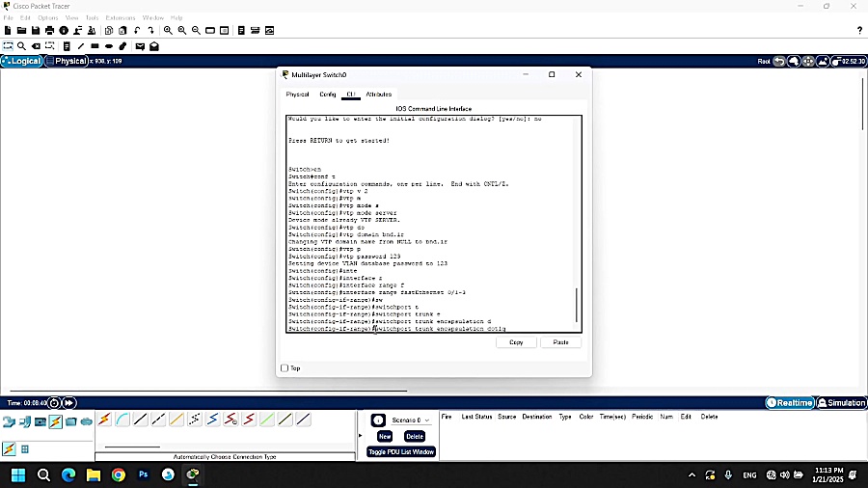Image resolution: width=868 pixels, height=488 pixels.
Task: Click the Paste button in CLI window
Action: tap(560, 342)
